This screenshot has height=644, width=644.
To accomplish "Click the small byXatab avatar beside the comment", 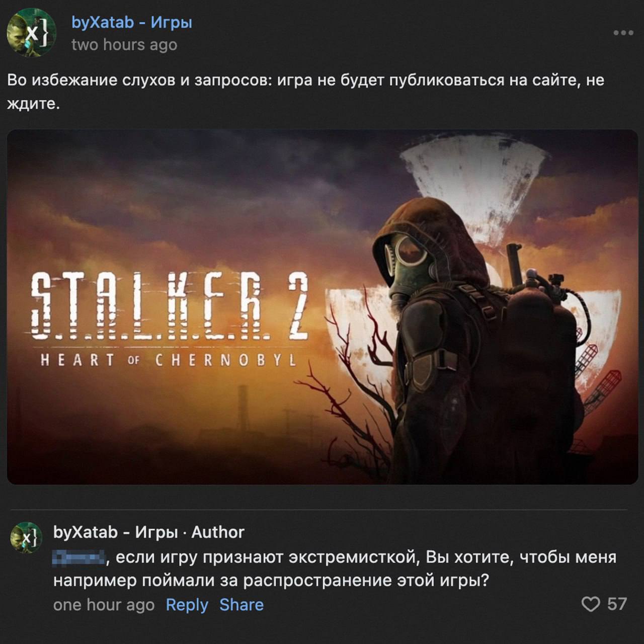I will pyautogui.click(x=26, y=537).
